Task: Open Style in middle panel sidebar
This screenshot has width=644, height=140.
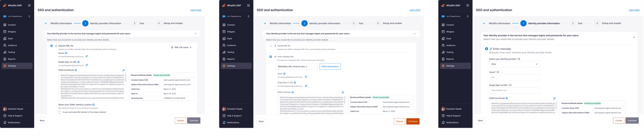Action: (236, 39)
